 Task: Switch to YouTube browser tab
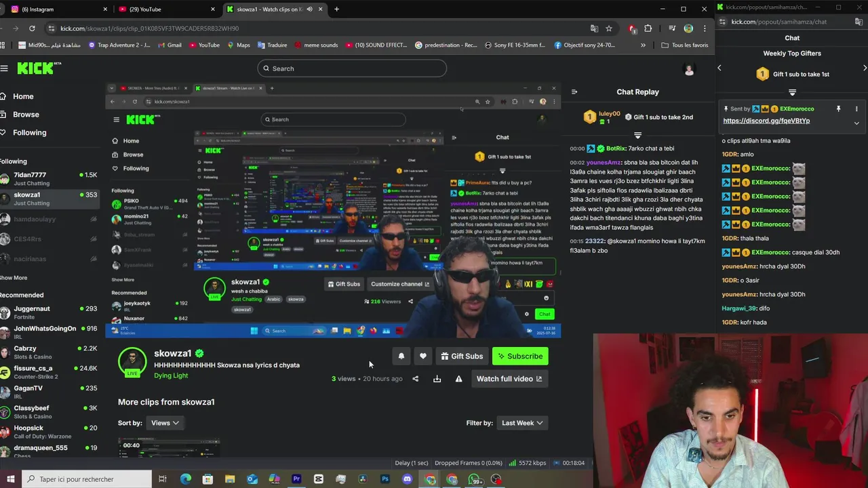(x=166, y=9)
